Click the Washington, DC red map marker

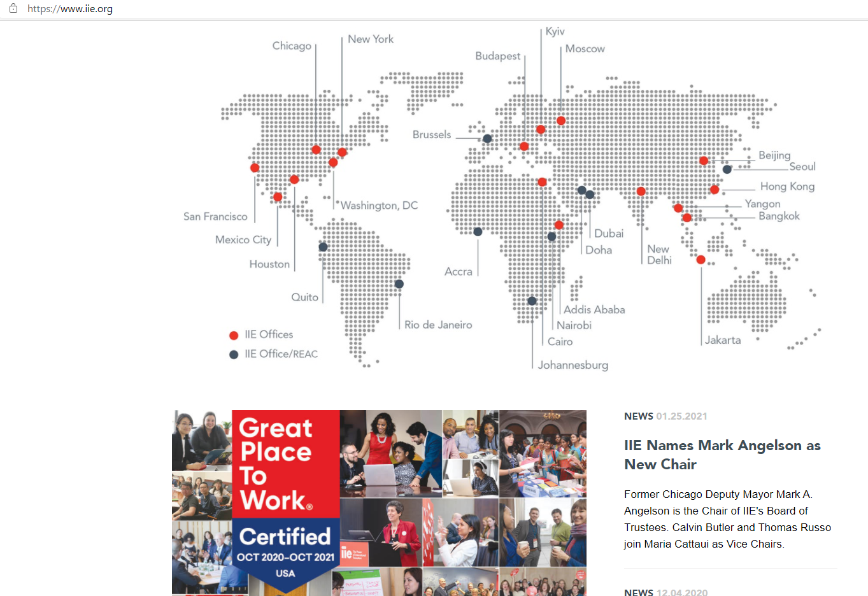333,162
